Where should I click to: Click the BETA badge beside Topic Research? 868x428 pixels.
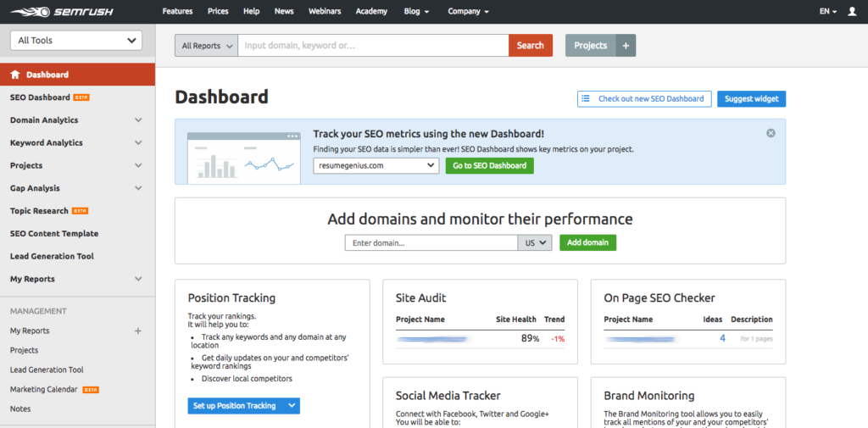[80, 211]
